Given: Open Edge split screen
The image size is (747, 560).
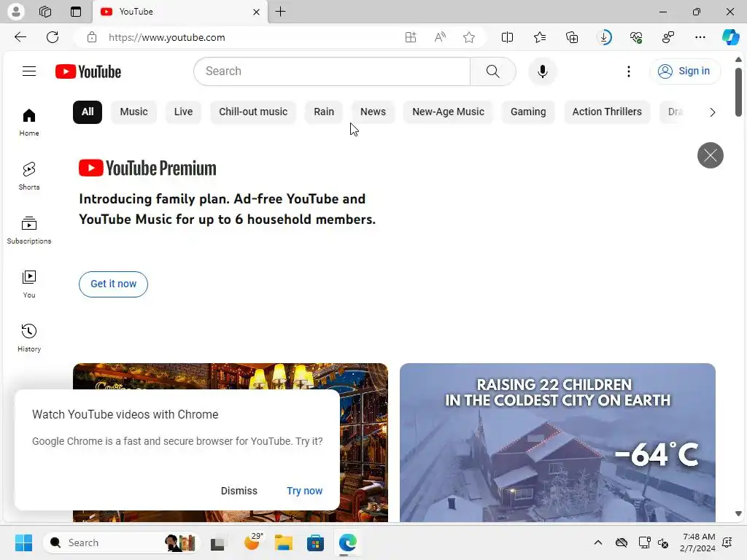Looking at the screenshot, I should [x=508, y=37].
